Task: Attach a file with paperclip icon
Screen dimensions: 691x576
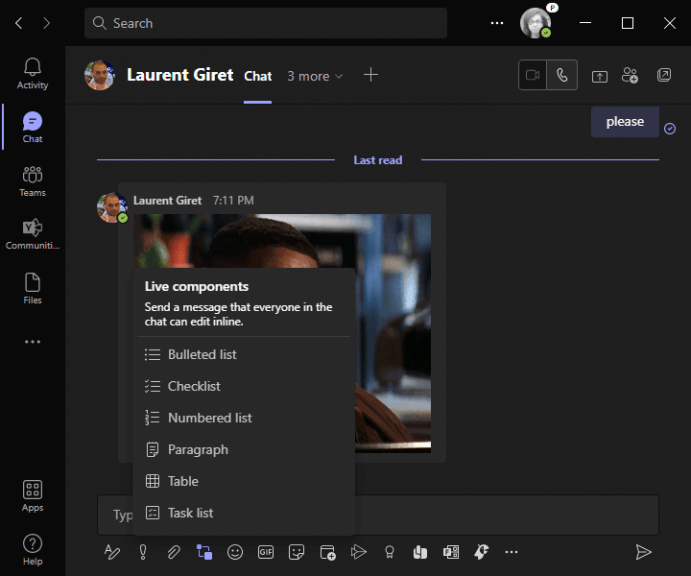Action: coord(174,552)
